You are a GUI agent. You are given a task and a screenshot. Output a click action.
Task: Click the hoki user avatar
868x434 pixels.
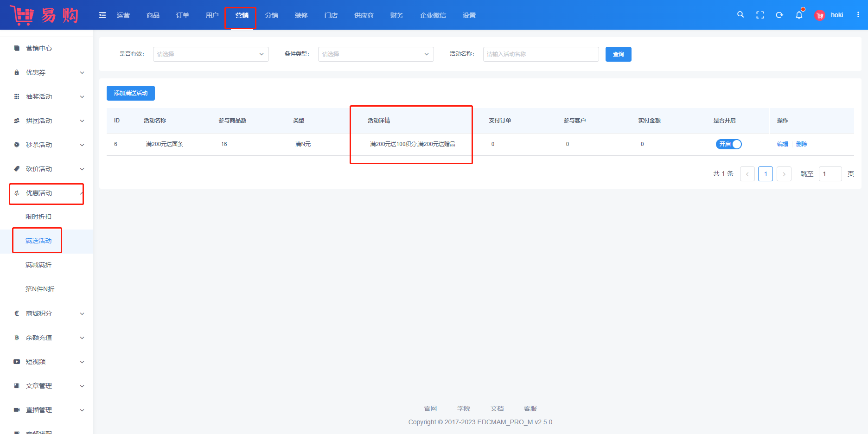tap(820, 15)
